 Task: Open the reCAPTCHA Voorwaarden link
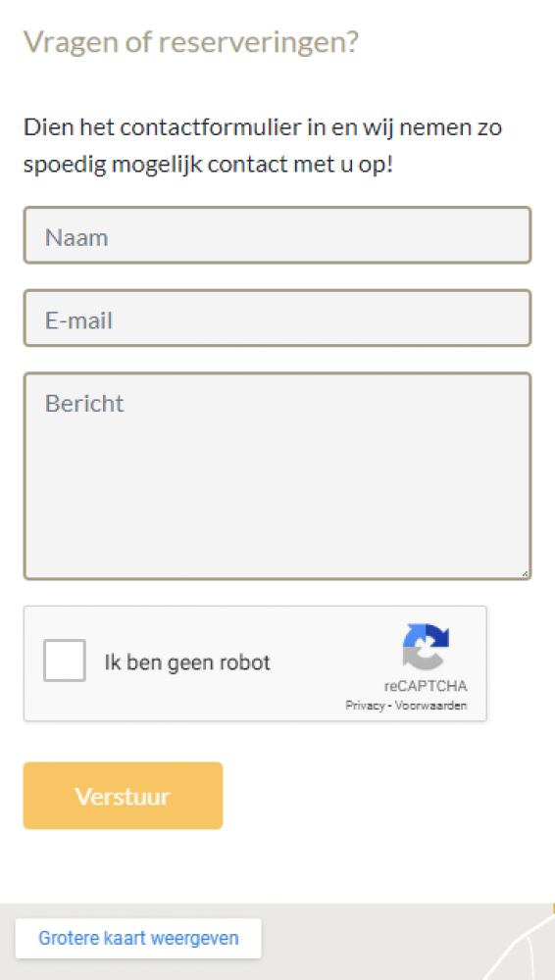(x=431, y=706)
